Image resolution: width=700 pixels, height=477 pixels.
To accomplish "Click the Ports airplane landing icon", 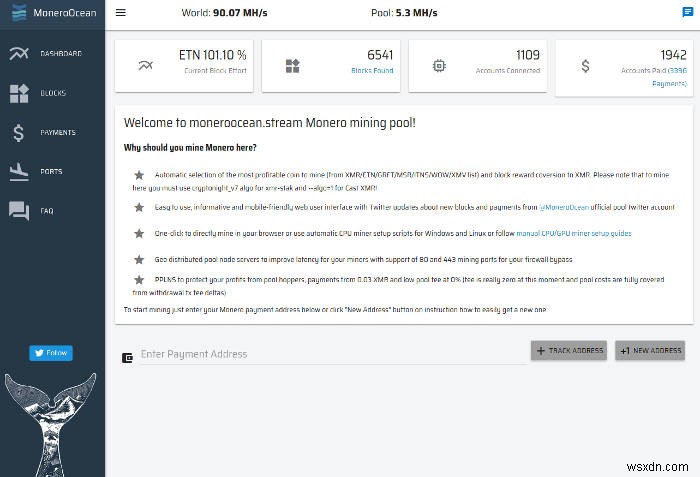I will [x=19, y=172].
